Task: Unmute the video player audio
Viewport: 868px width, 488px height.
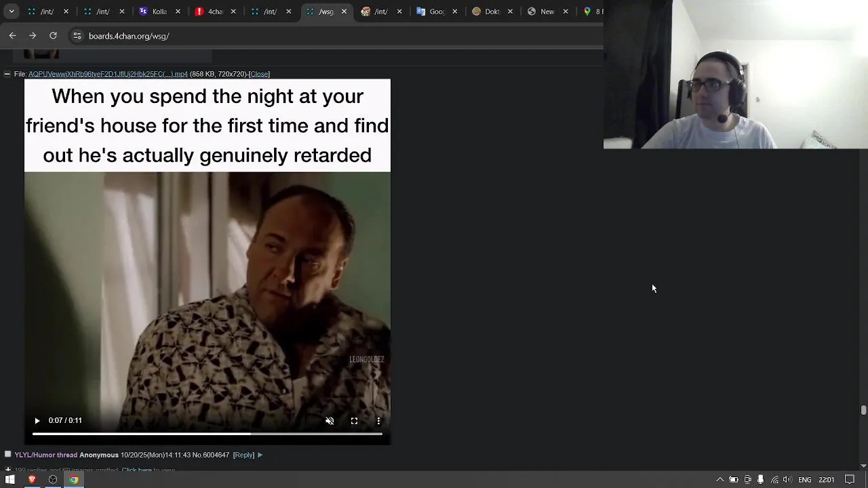Action: 330,421
